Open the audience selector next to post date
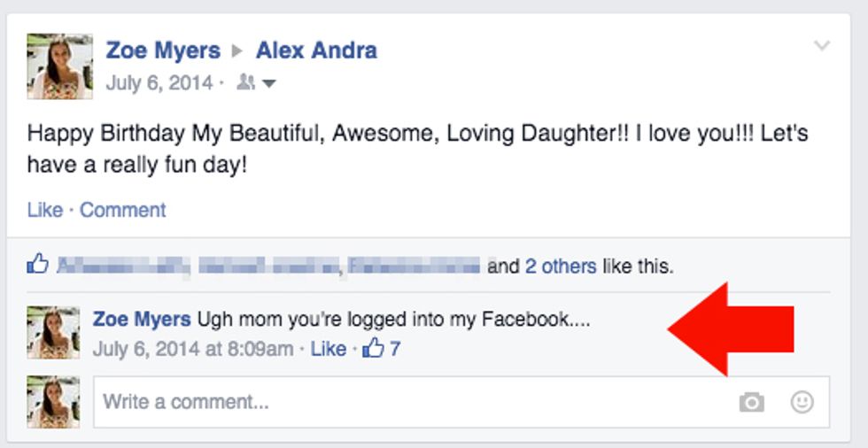Image resolution: width=868 pixels, height=448 pixels. pyautogui.click(x=257, y=83)
